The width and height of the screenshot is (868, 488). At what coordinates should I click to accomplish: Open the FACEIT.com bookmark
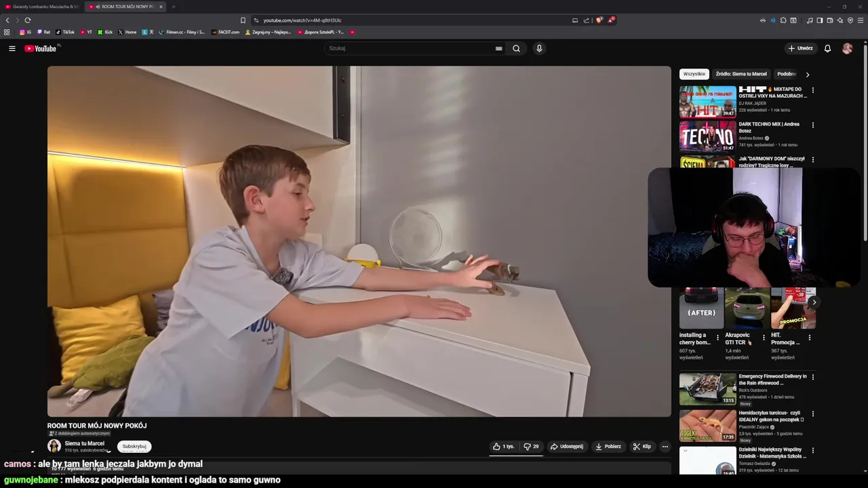tap(225, 32)
